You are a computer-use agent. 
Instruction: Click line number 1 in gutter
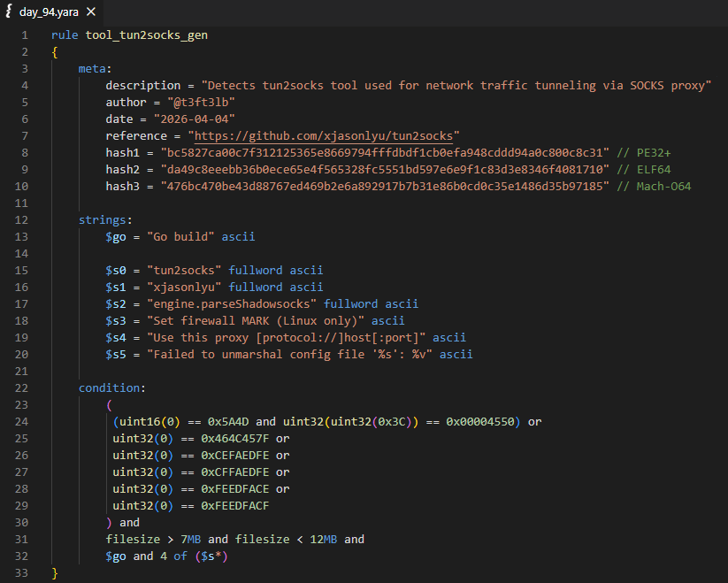click(25, 35)
